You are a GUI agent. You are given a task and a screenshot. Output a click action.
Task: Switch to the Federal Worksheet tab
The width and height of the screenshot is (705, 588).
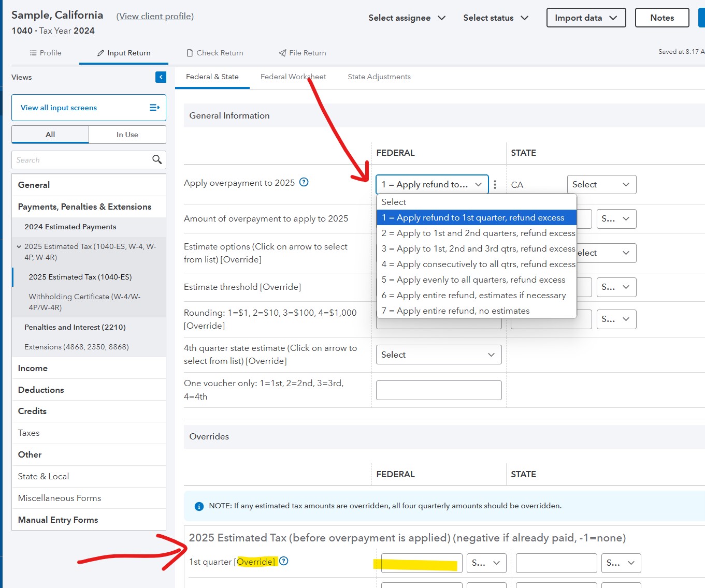pyautogui.click(x=293, y=76)
